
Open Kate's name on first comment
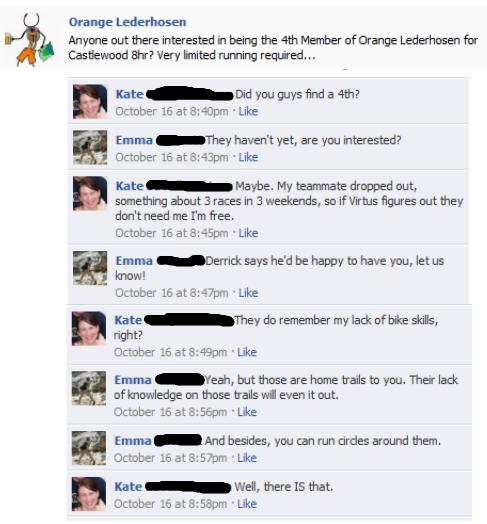click(x=129, y=94)
